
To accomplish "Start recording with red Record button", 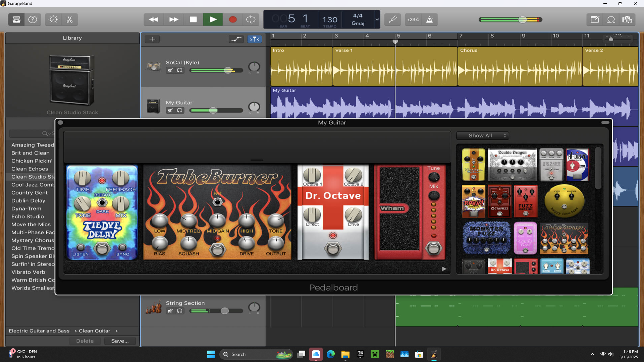I will [x=233, y=19].
